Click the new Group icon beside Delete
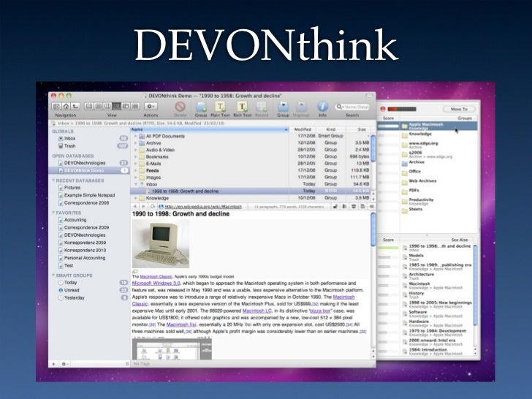The width and height of the screenshot is (532, 399). (201, 107)
